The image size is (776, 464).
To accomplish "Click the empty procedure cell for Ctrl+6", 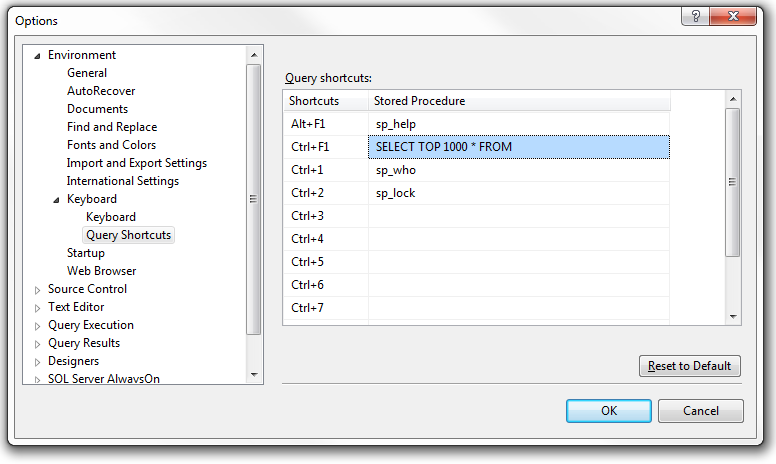I will [x=519, y=285].
